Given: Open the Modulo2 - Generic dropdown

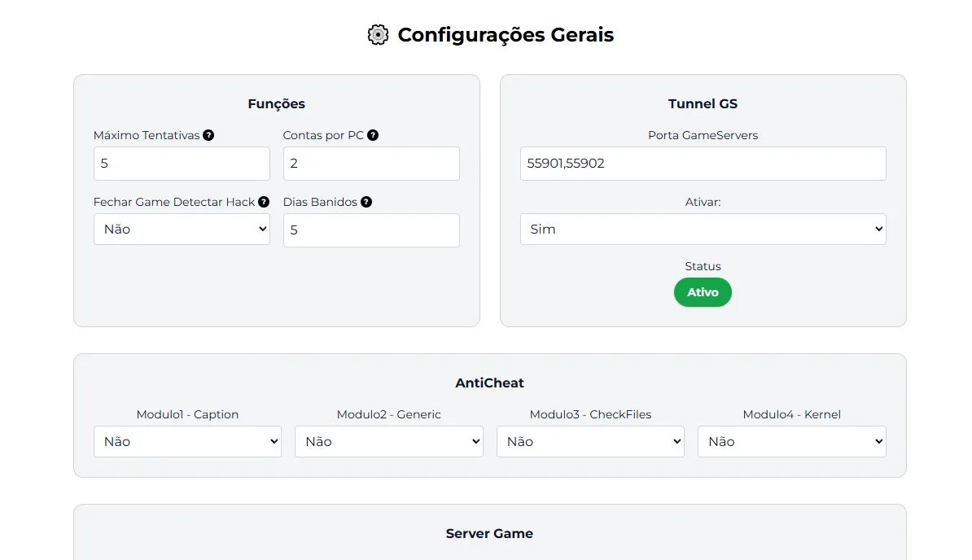Looking at the screenshot, I should tap(388, 442).
